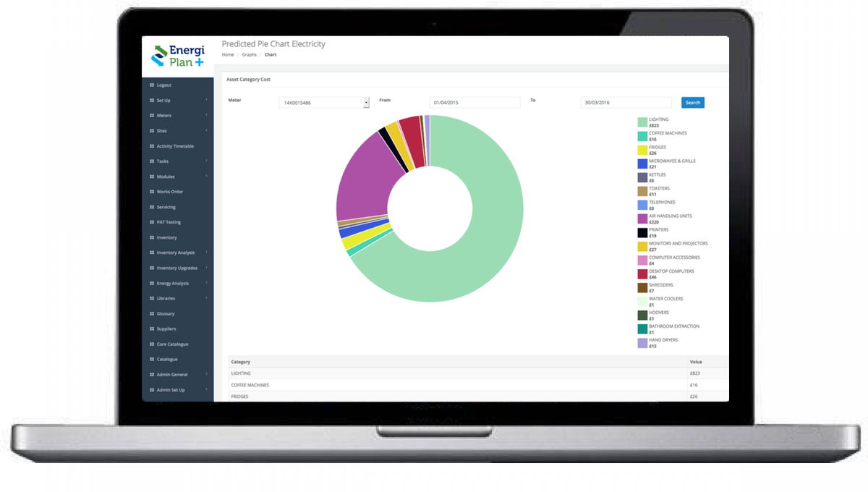Click the grid icon beside Logout
The height and width of the screenshot is (492, 868).
coord(152,85)
